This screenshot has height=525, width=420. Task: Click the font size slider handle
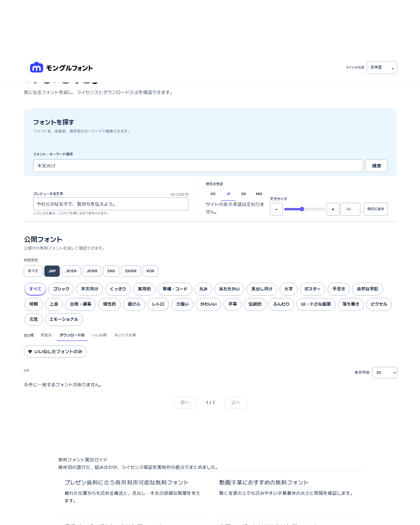pos(302,209)
